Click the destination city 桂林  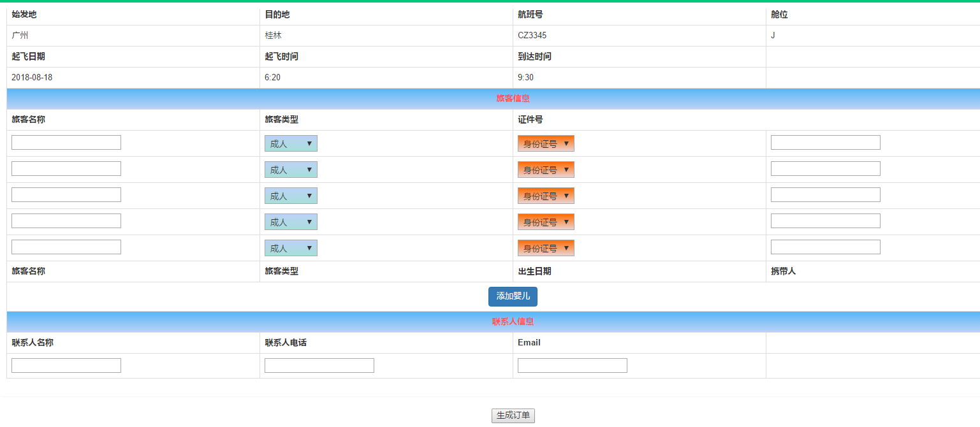tap(273, 36)
